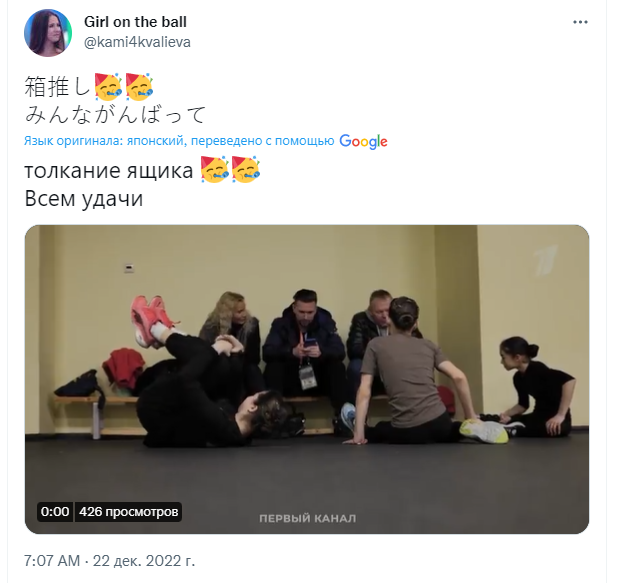630x583 pixels.
Task: Click the Channel One logo watermark in video
Action: tap(546, 261)
